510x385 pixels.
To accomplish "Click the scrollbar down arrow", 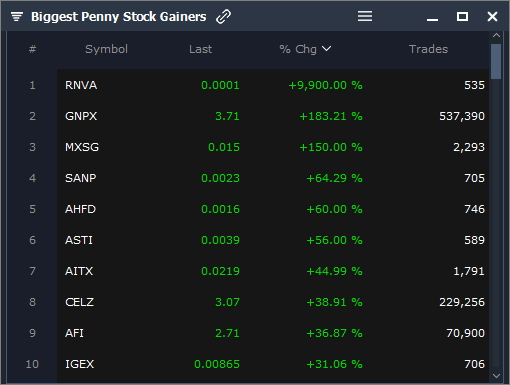I will pyautogui.click(x=496, y=376).
